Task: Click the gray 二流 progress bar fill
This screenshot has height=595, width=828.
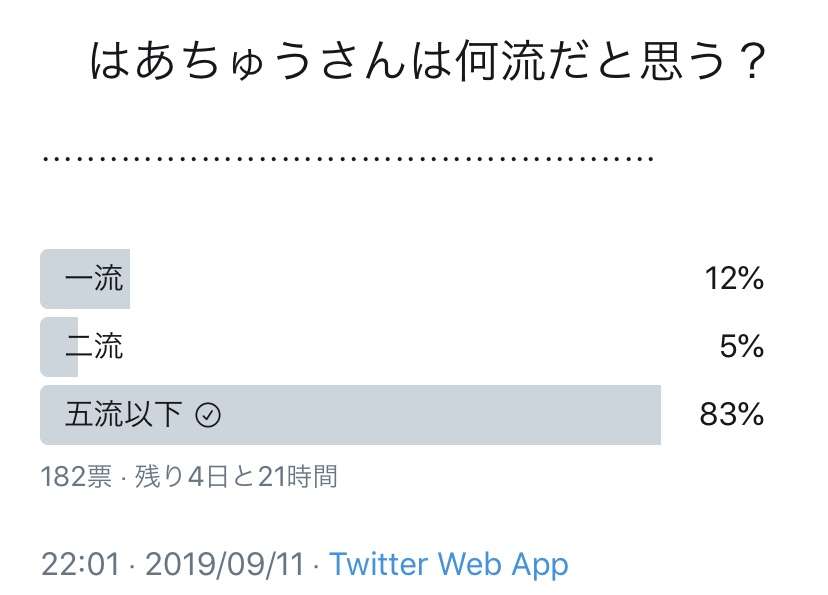Action: 59,347
